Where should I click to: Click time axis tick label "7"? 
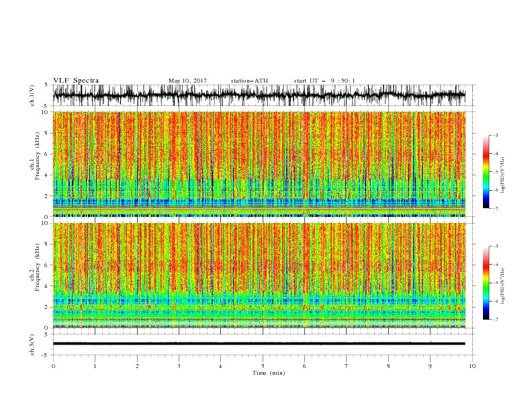pyautogui.click(x=347, y=366)
